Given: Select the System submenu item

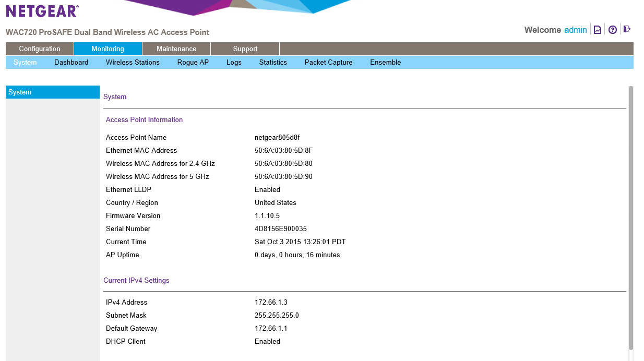Looking at the screenshot, I should click(25, 62).
